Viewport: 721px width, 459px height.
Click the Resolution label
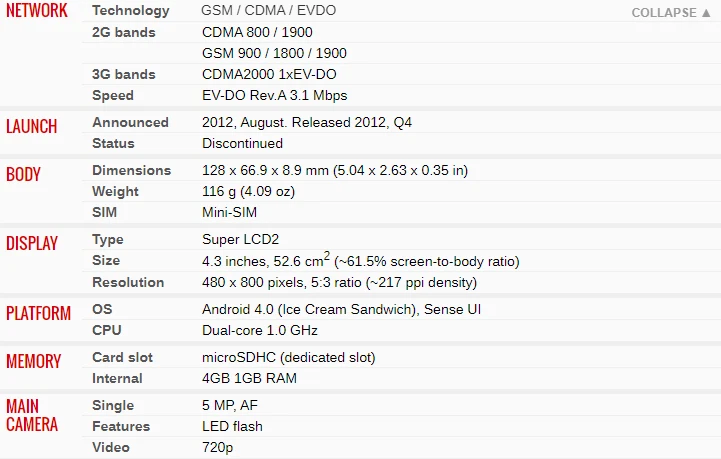pos(127,282)
